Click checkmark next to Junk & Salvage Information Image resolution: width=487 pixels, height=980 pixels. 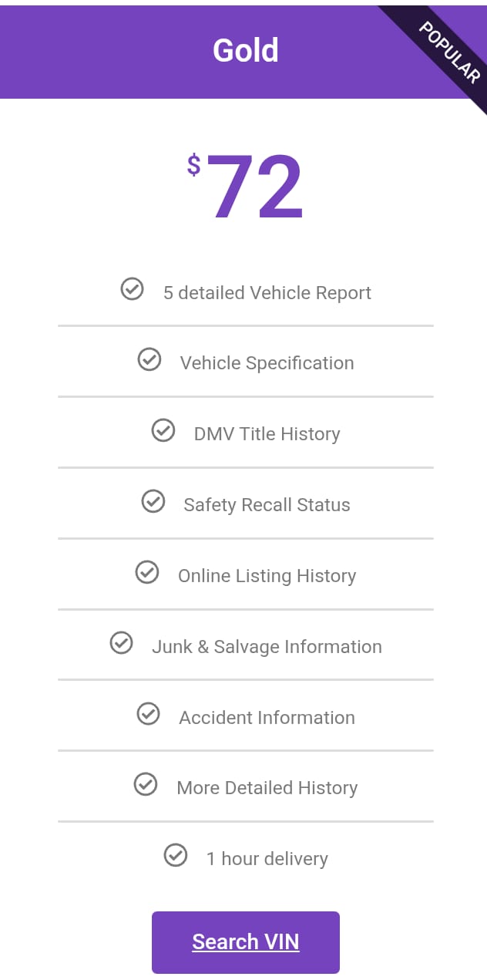(x=122, y=643)
